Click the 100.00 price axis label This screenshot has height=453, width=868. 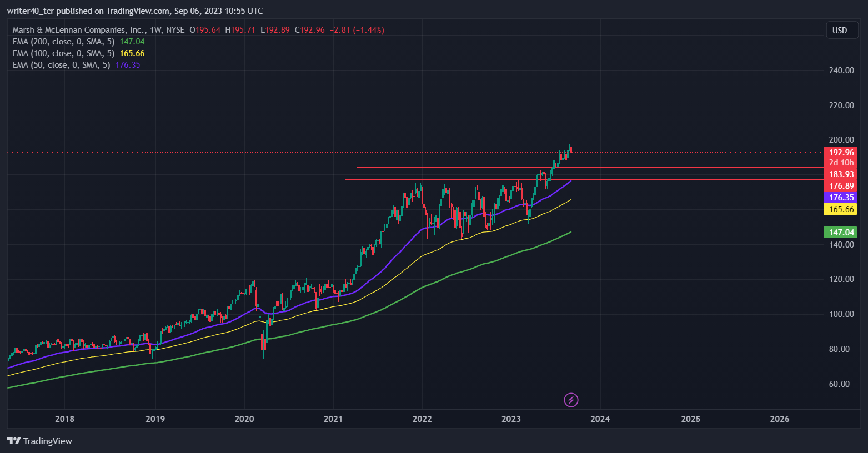(x=841, y=314)
